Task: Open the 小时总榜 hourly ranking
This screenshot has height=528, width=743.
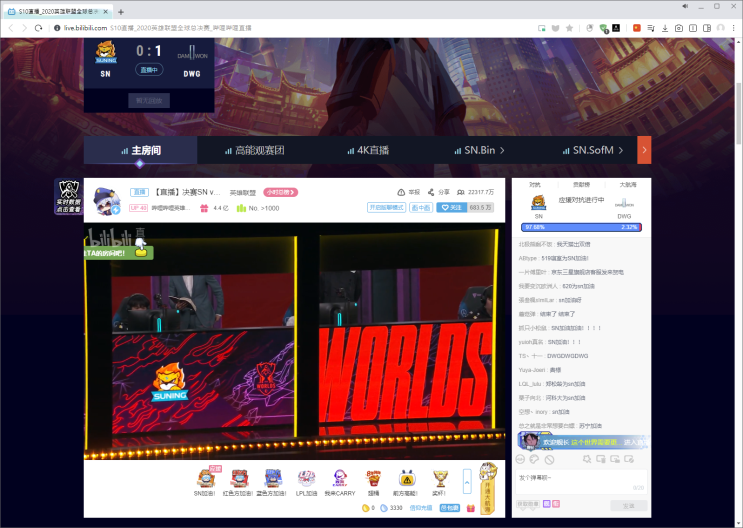Action: [281, 192]
